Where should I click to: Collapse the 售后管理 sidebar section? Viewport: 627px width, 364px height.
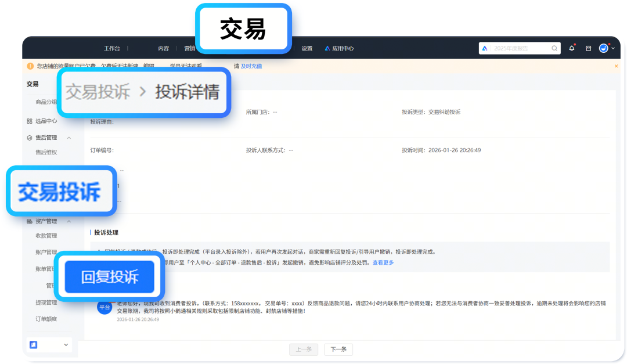click(69, 138)
